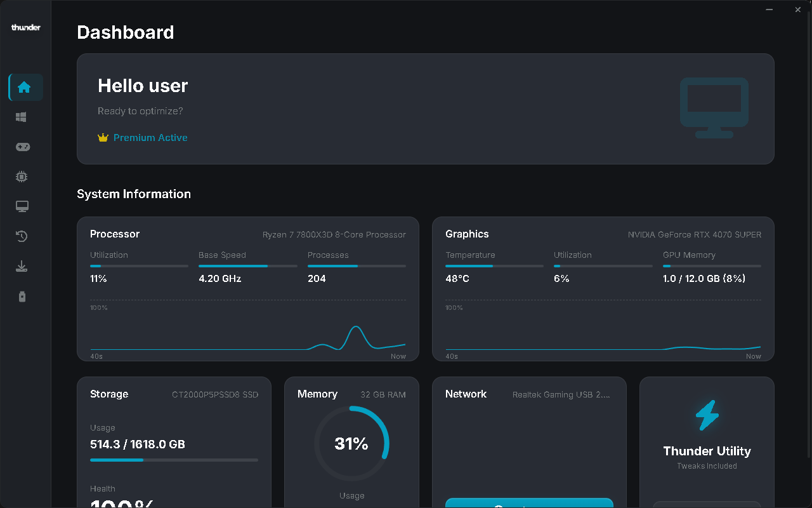The height and width of the screenshot is (508, 812).
Task: Minimize the Thunder window
Action: click(769, 10)
